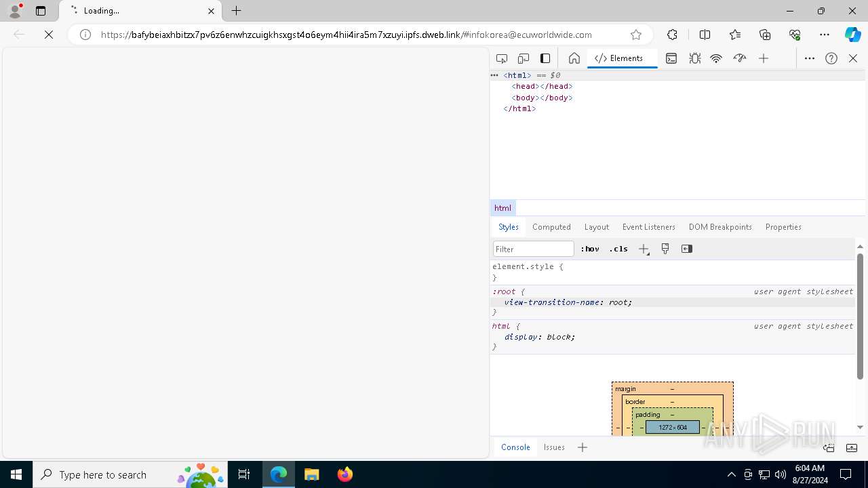This screenshot has height=488, width=868.
Task: Click the element.style rule block
Action: point(673,272)
